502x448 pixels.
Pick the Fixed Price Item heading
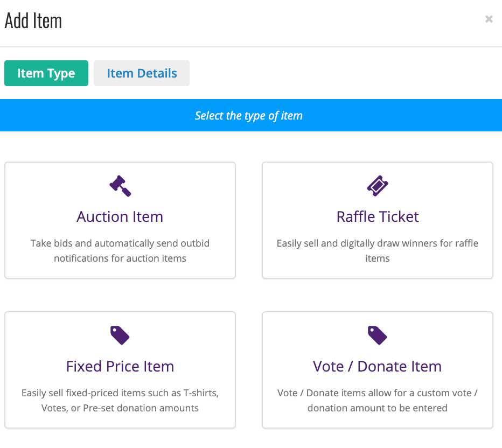click(120, 366)
